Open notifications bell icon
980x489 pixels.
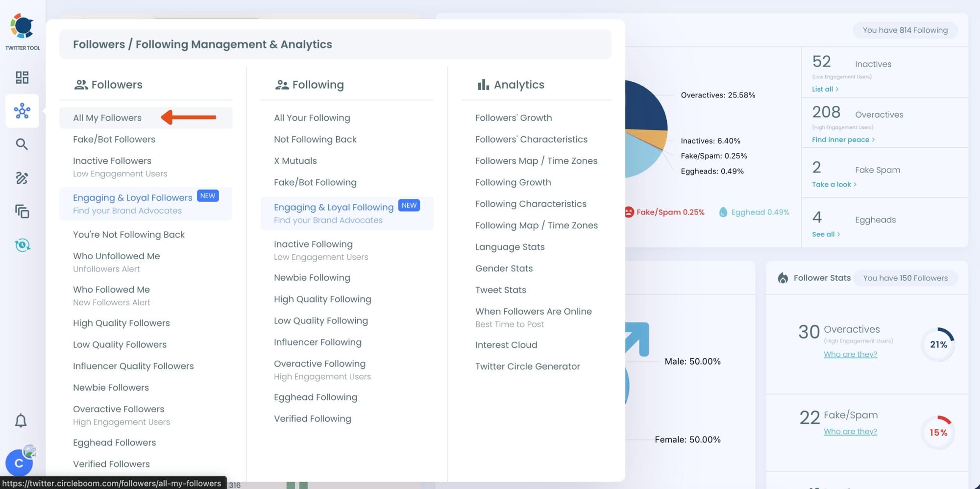tap(21, 420)
